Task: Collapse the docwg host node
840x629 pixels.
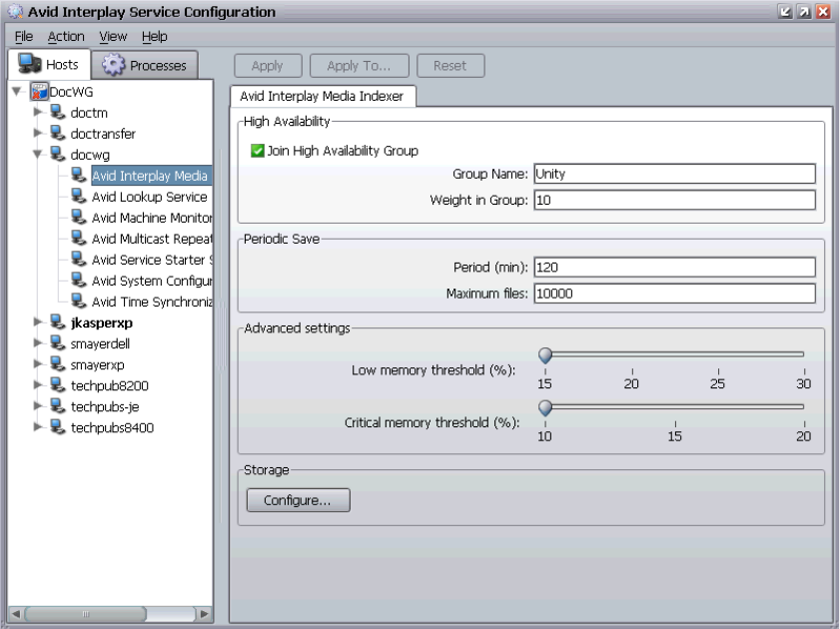Action: point(38,154)
